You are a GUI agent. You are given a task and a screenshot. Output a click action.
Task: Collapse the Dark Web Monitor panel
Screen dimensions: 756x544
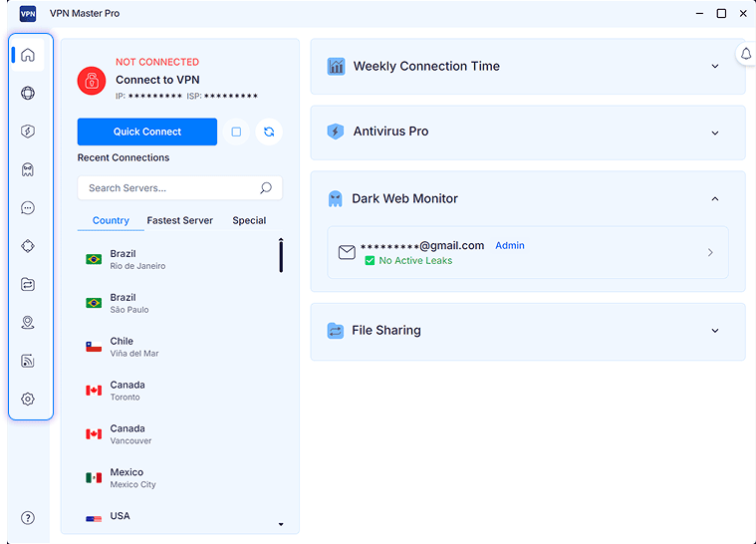tap(715, 198)
